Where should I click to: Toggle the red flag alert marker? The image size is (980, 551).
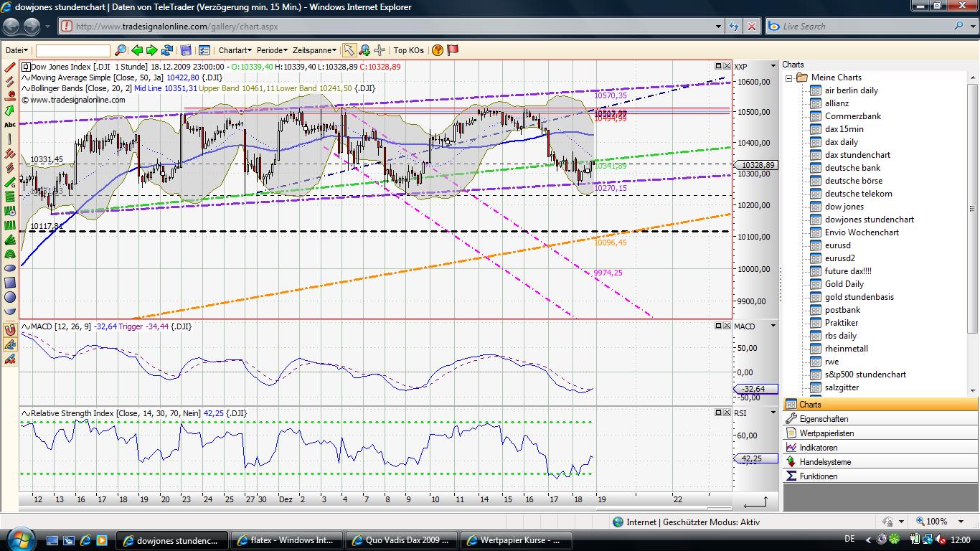[x=454, y=50]
